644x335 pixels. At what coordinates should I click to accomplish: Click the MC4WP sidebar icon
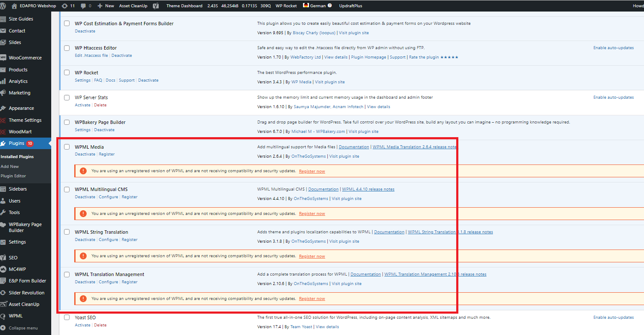pos(3,269)
